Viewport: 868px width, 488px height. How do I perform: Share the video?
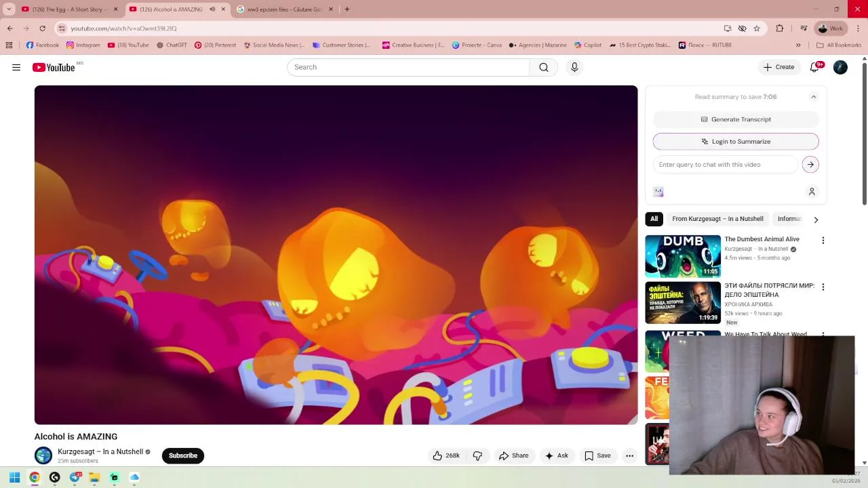point(514,455)
